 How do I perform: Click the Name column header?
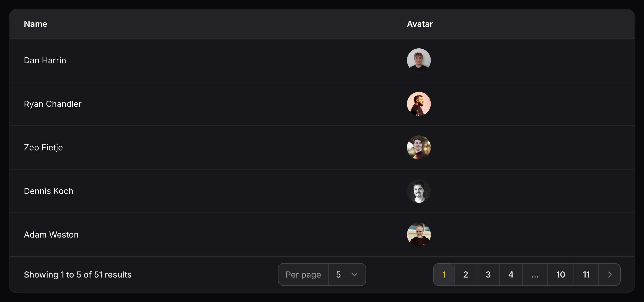36,24
